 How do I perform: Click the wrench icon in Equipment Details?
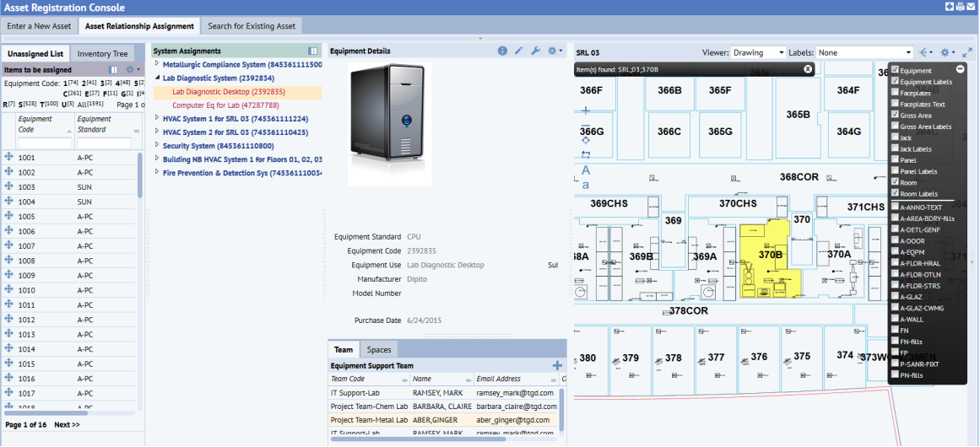[535, 51]
